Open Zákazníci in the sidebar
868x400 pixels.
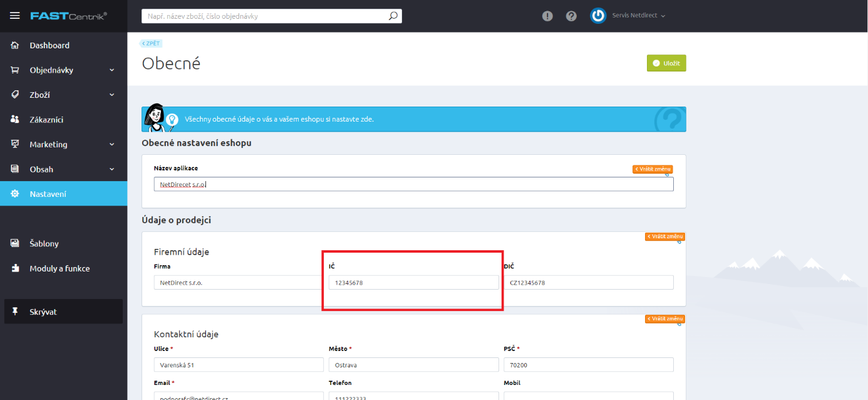click(63, 119)
